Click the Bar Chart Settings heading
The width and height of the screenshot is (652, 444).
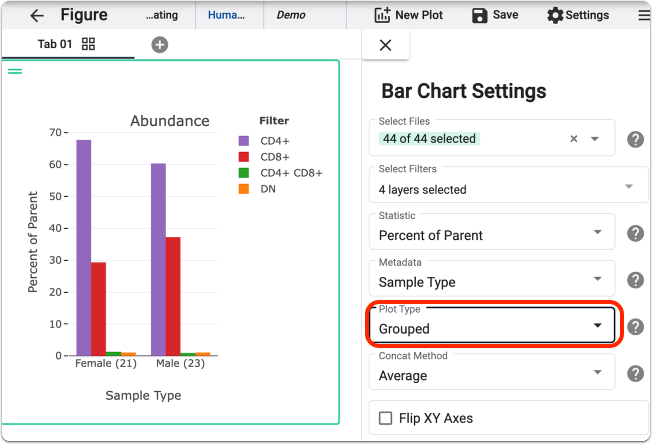pos(464,91)
